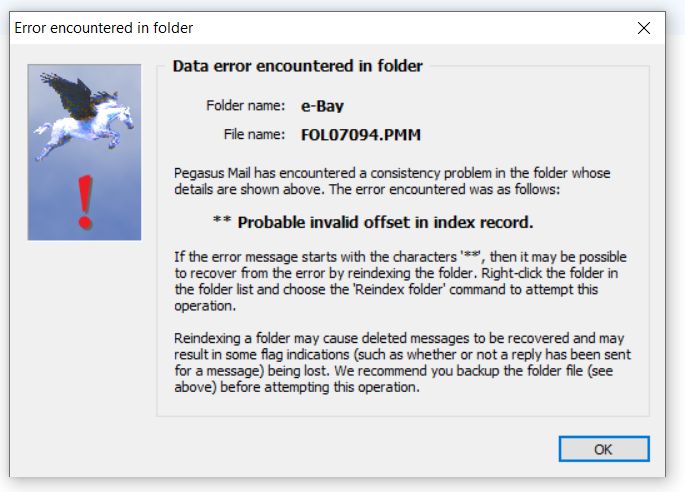Viewport: 685px width, 492px height.
Task: Click the OK button
Action: (603, 449)
